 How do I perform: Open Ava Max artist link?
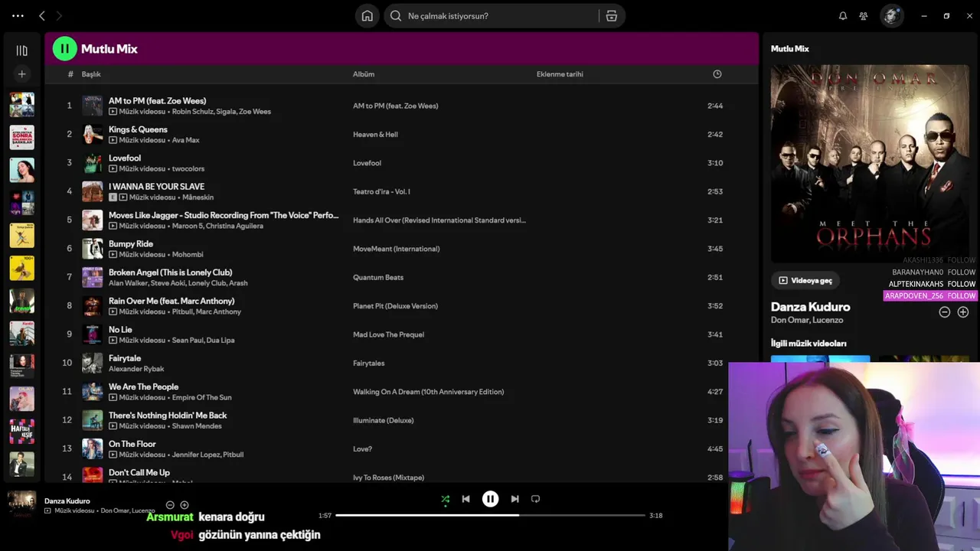click(x=185, y=140)
